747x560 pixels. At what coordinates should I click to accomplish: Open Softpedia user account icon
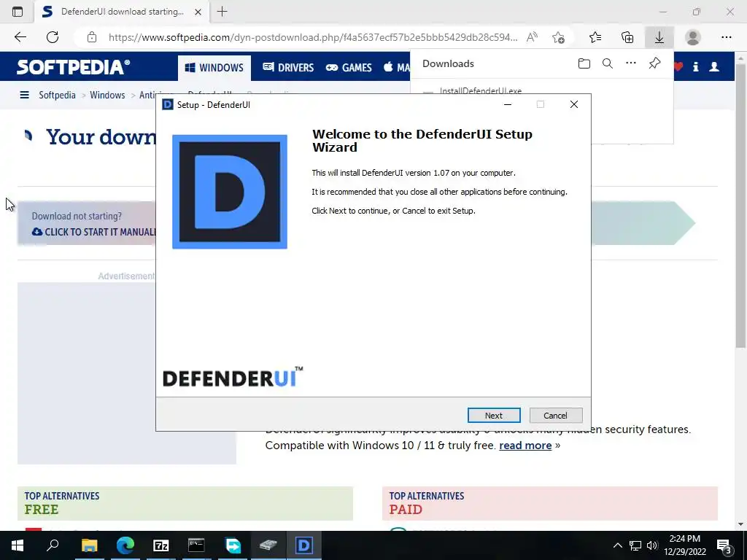(714, 66)
